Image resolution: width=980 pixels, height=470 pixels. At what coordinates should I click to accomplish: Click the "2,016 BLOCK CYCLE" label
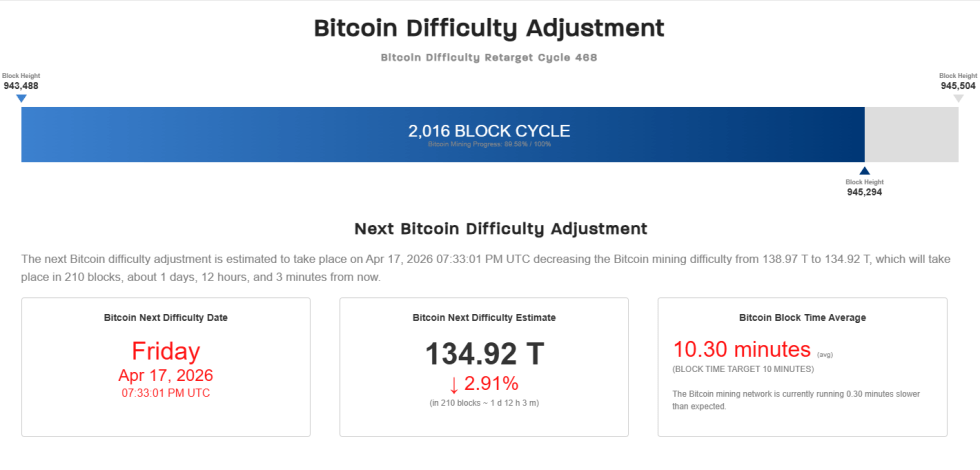pos(489,131)
